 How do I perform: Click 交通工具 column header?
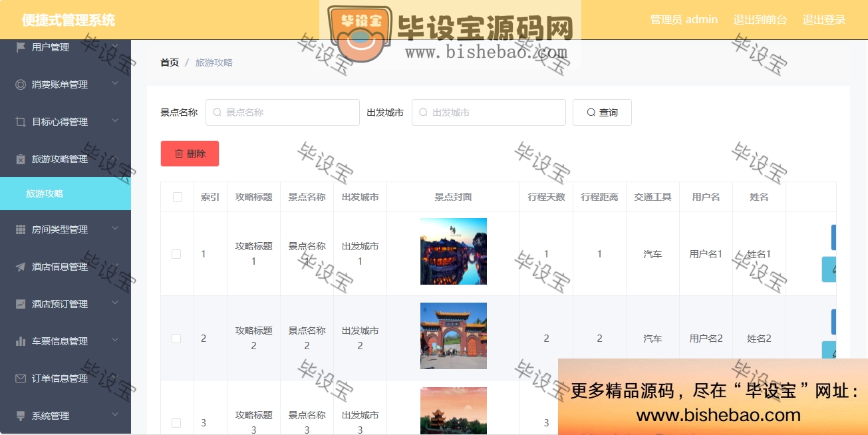[x=653, y=197]
